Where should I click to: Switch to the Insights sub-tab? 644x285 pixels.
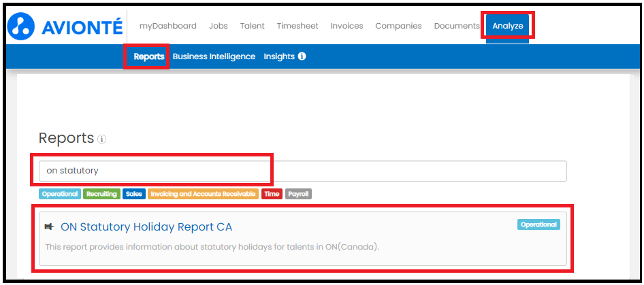click(279, 56)
